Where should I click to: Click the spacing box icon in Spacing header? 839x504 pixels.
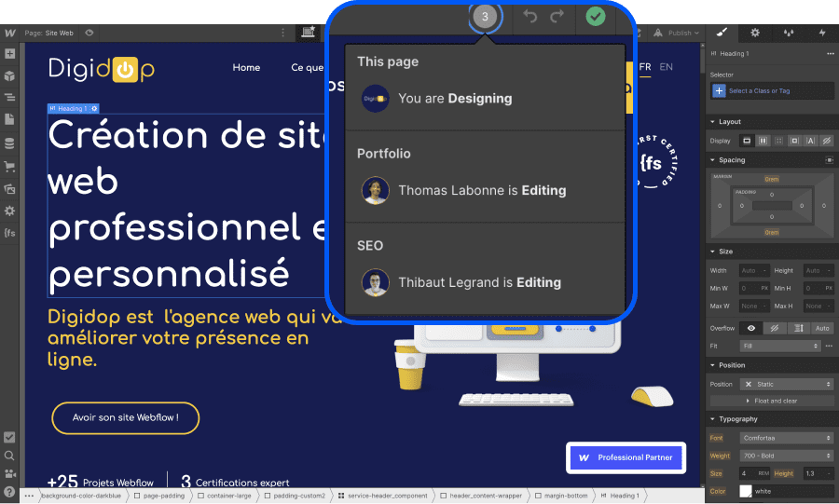tap(829, 160)
